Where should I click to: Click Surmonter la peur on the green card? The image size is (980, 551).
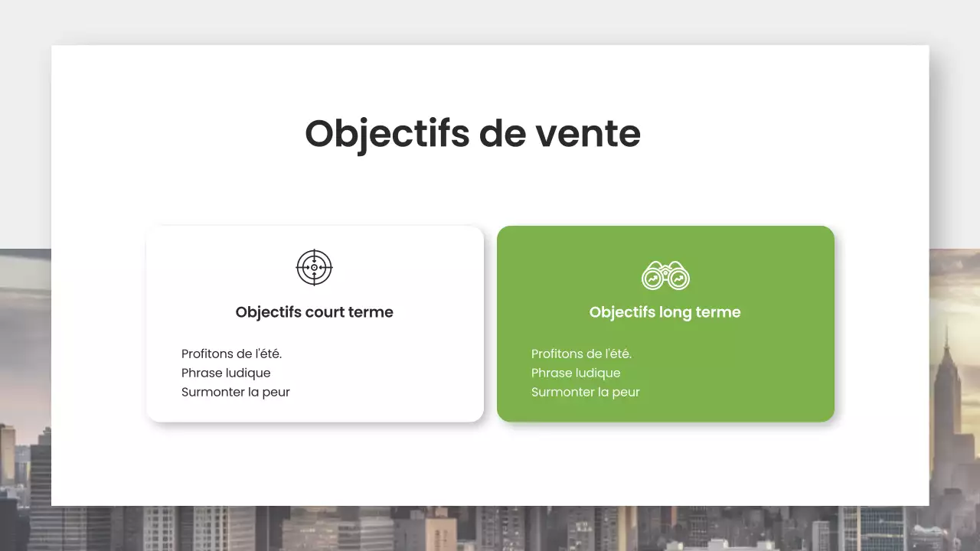pos(585,391)
